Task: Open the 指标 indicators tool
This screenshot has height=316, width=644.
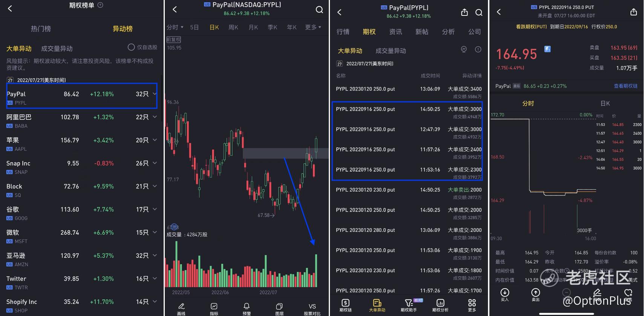Action: tap(214, 308)
